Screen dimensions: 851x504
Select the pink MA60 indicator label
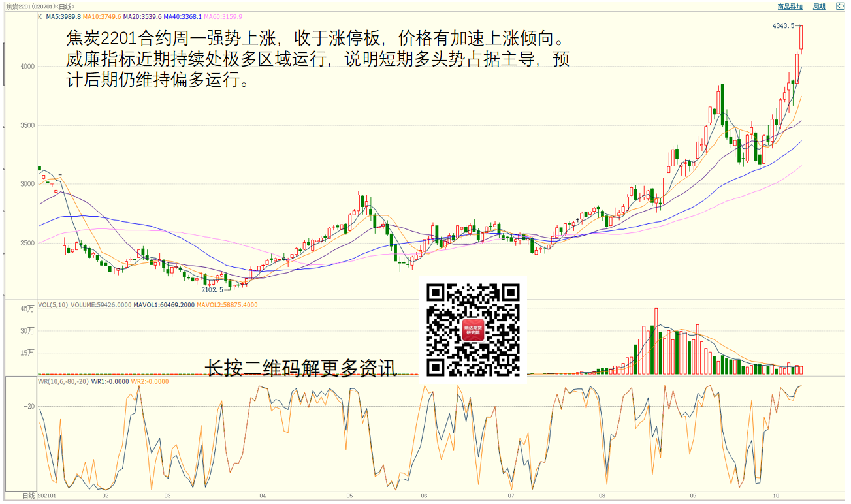[223, 16]
